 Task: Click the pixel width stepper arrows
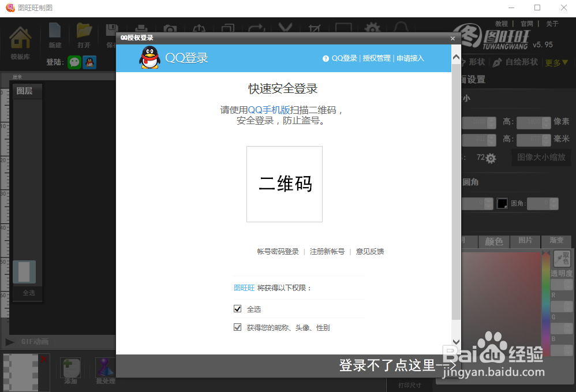[x=491, y=123]
